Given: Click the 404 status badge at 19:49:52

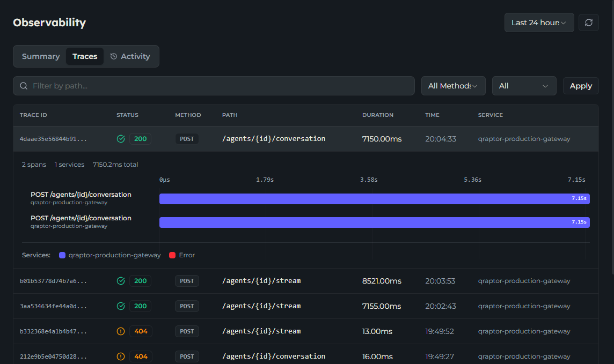Looking at the screenshot, I should 141,331.
